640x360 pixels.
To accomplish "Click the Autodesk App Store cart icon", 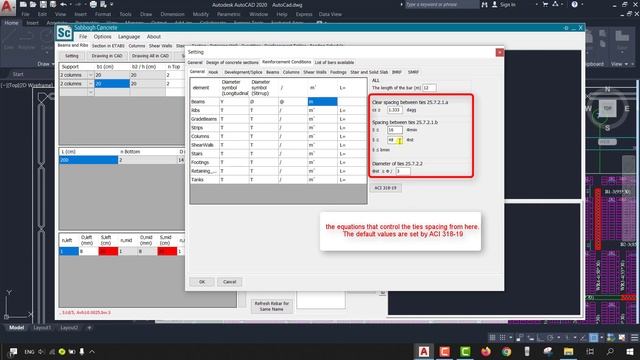I will pos(545,4).
